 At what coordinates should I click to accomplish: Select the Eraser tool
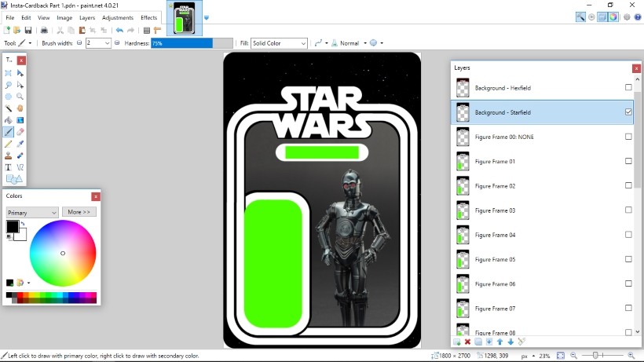point(20,132)
